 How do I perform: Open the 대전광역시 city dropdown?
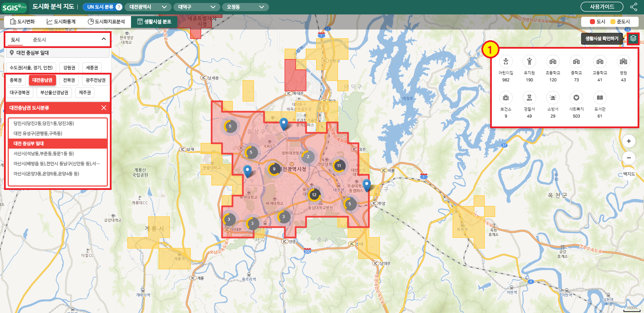[148, 7]
